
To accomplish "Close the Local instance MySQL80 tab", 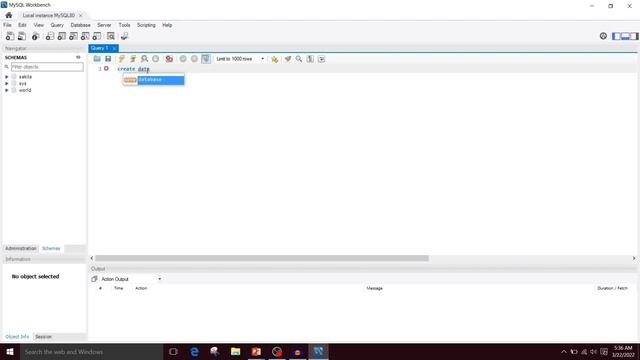I will (81, 15).
